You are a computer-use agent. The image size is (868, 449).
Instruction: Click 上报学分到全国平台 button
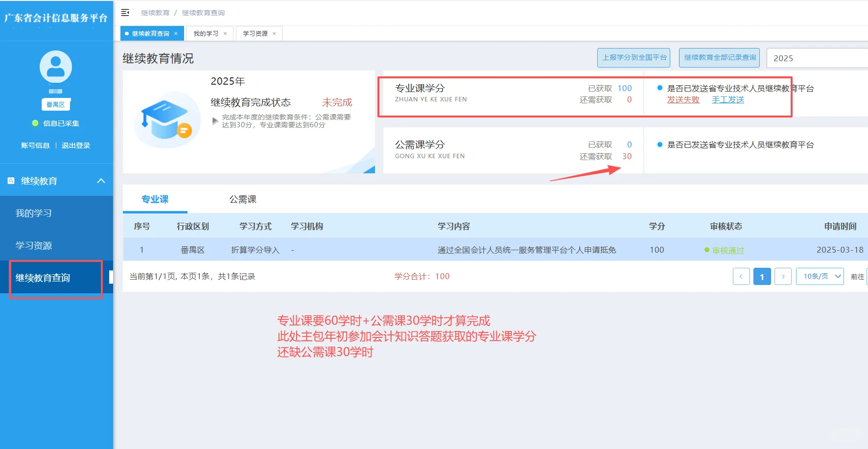point(634,58)
